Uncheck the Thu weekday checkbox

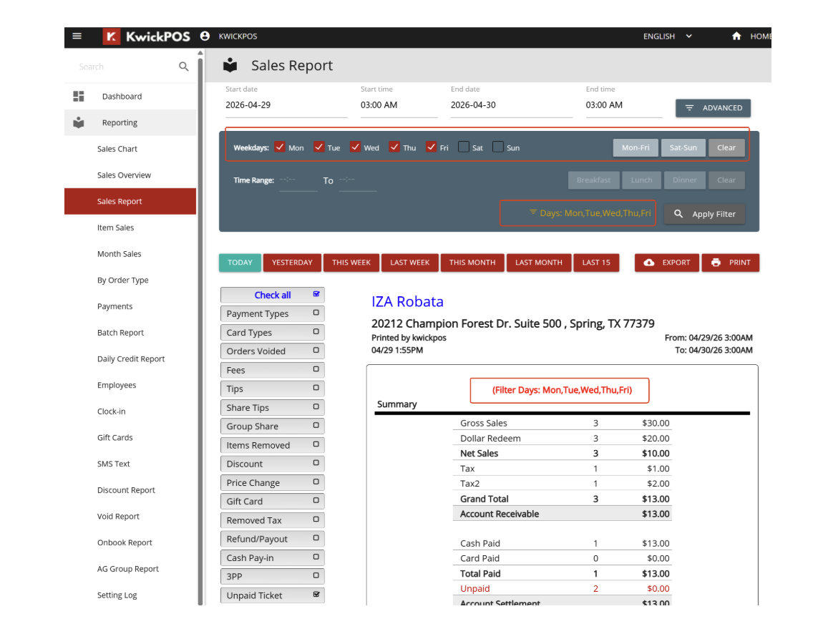(x=394, y=147)
